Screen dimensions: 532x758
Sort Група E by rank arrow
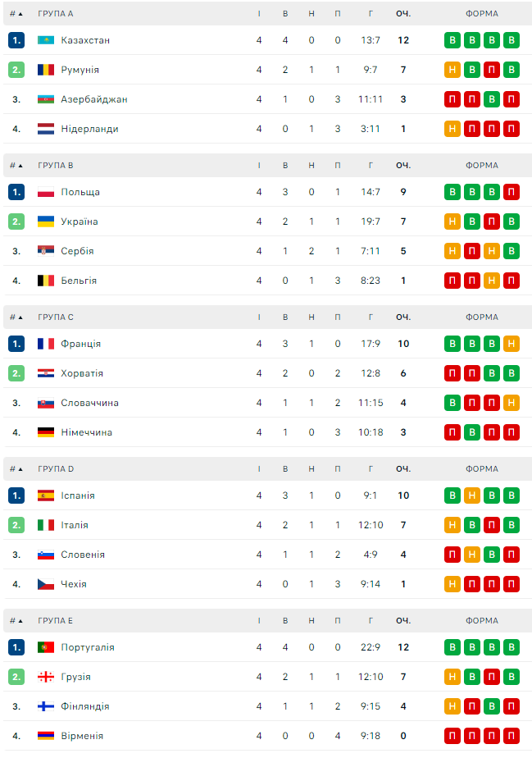click(20, 621)
